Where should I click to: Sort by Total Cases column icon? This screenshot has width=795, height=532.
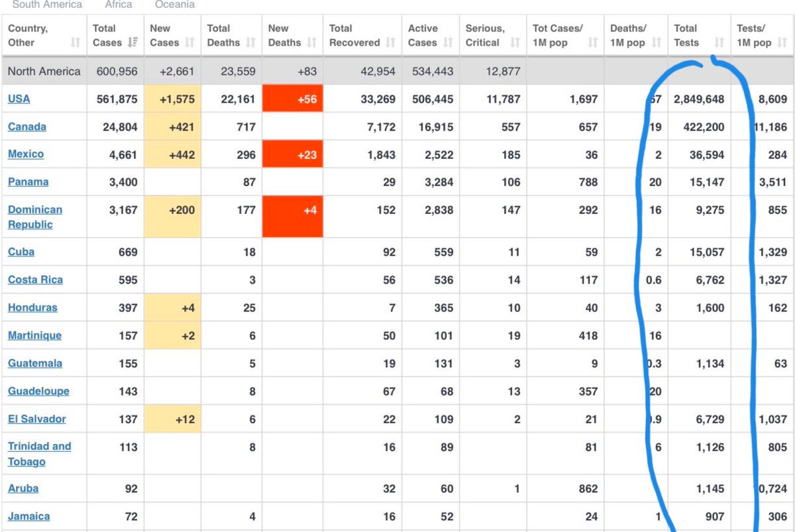[133, 42]
